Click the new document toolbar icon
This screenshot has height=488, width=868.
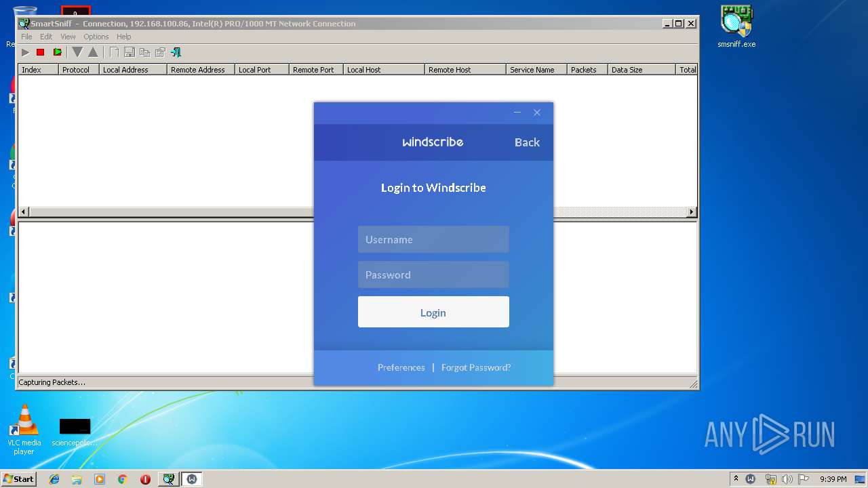(114, 52)
